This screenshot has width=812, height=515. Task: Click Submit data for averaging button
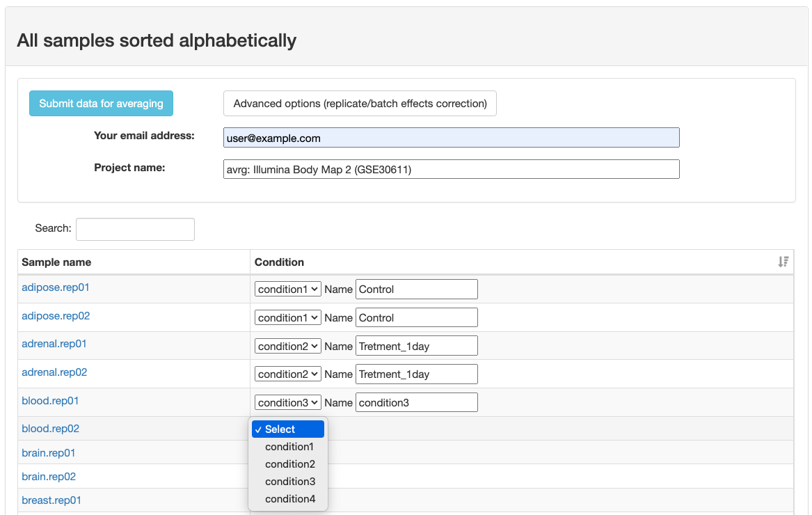pyautogui.click(x=101, y=104)
